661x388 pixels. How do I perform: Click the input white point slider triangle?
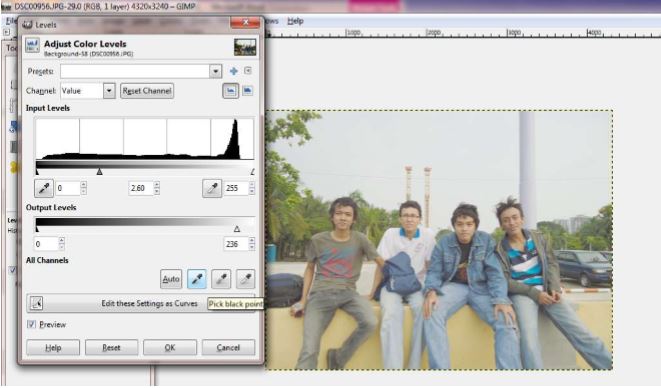pyautogui.click(x=252, y=172)
